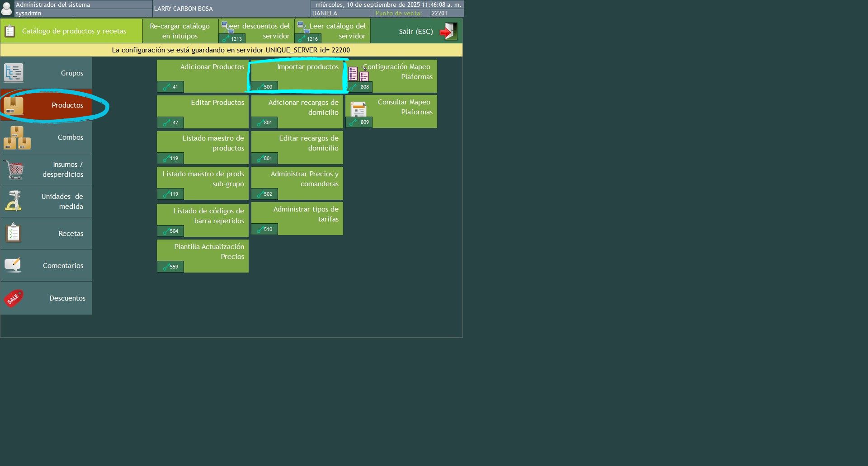Click the Comentarios pencil icon
868x466 pixels.
(13, 265)
